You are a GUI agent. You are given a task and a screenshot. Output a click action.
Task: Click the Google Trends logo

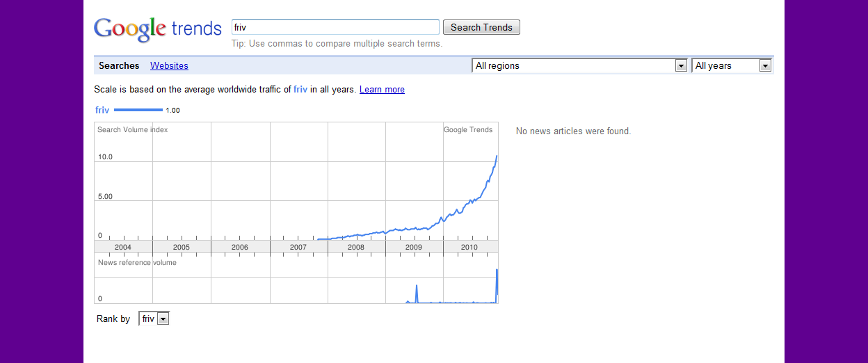coord(157,30)
